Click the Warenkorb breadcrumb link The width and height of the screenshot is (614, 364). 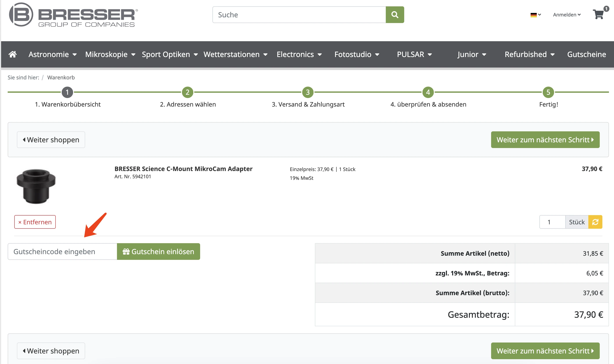(x=61, y=77)
